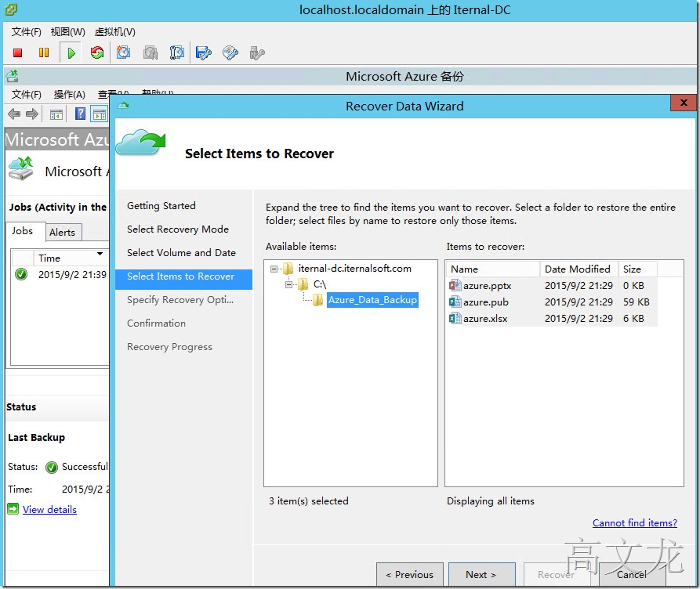Click the iternal-dc folder icon in tree
The image size is (700, 589).
click(288, 268)
